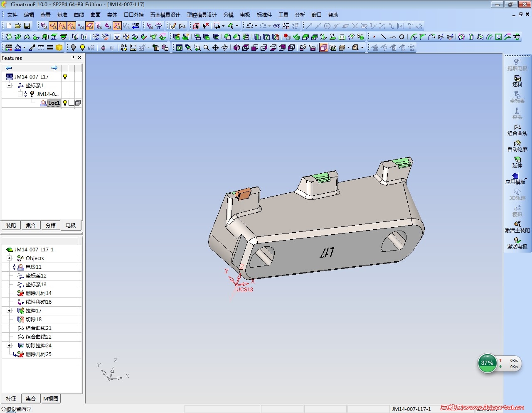Click the selection filter funnel icon
The image size is (532, 413).
pos(158,26)
